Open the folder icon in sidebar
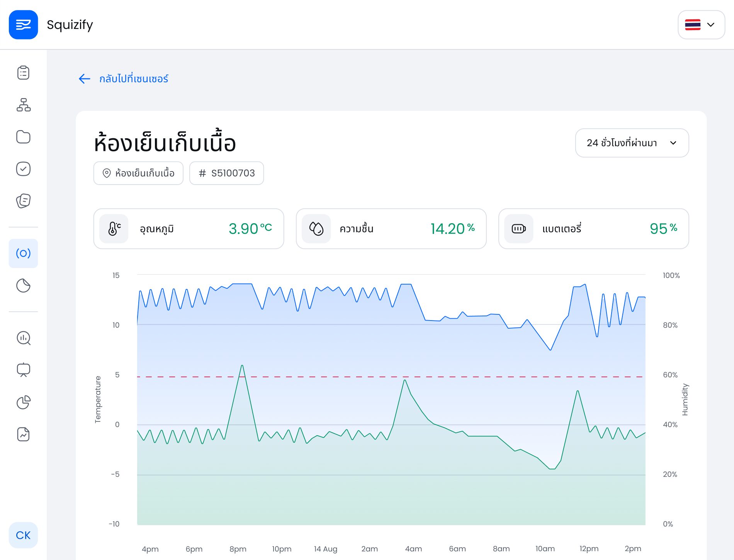The image size is (734, 560). tap(23, 137)
